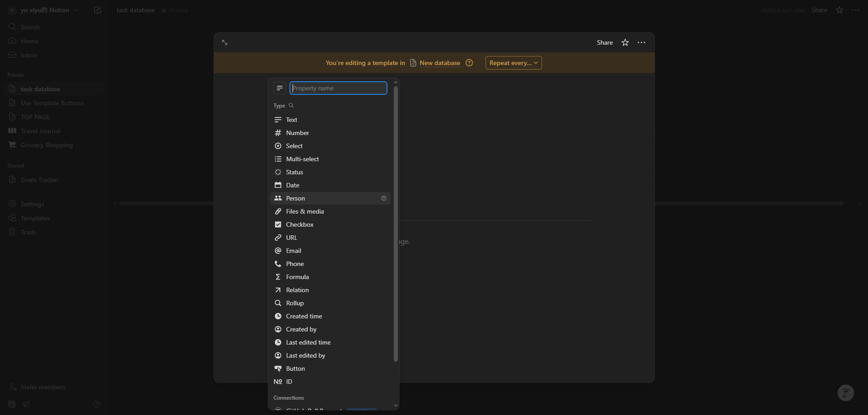Open Use Template Buttons page
Image resolution: width=868 pixels, height=415 pixels.
(53, 103)
